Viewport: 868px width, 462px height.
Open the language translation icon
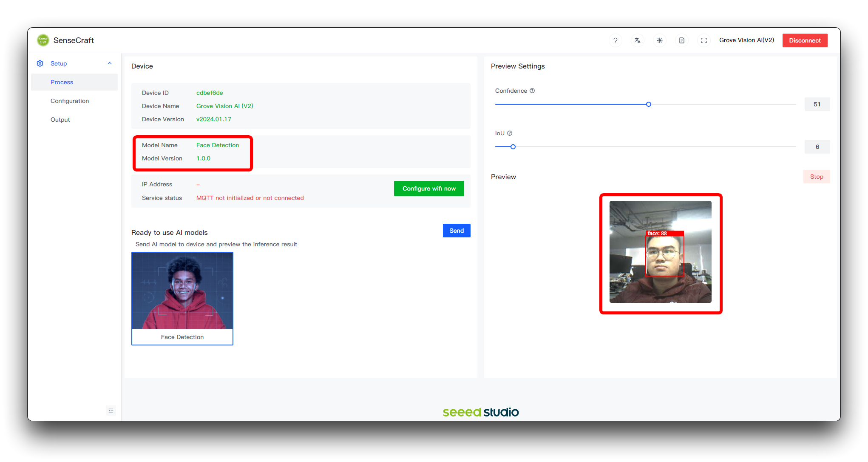(637, 40)
